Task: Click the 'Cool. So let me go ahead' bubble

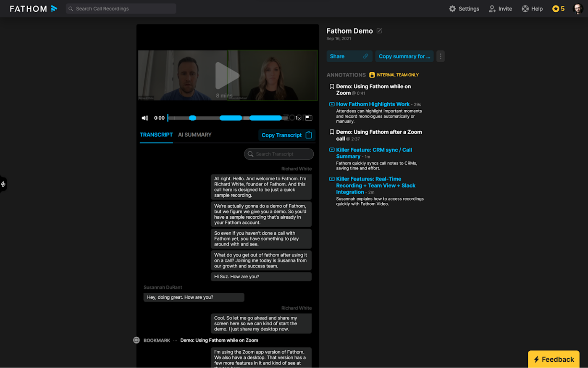Action: pos(261,324)
